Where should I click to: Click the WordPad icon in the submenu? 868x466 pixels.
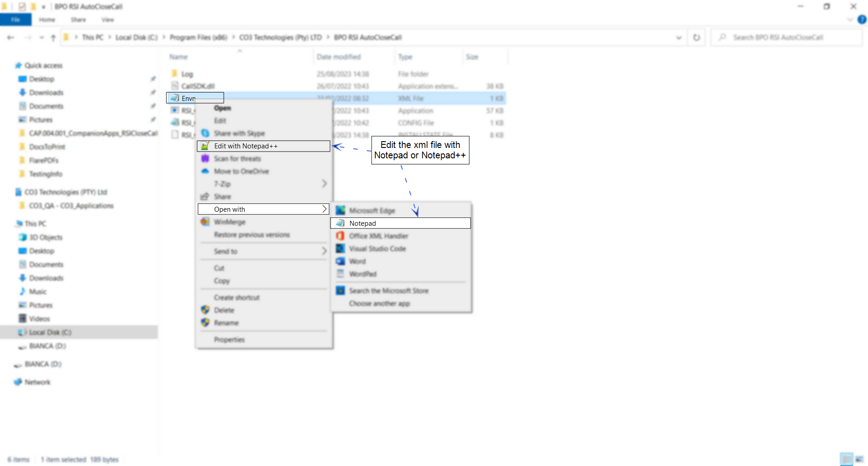(x=340, y=274)
